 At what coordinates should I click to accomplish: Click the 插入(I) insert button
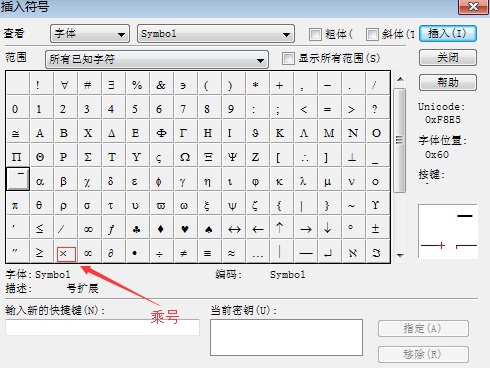(x=448, y=33)
